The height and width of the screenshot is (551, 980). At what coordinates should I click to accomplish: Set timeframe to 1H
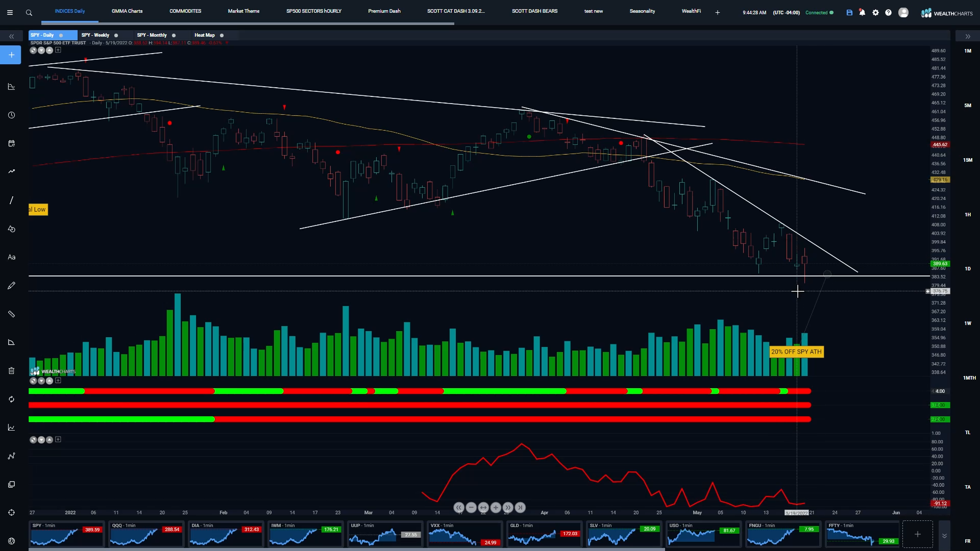pos(968,215)
